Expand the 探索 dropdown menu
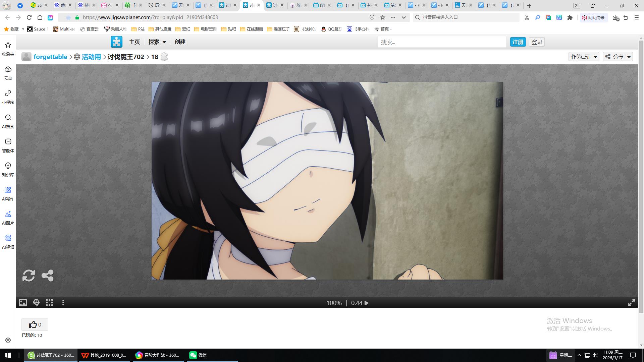Image resolution: width=644 pixels, height=362 pixels. 157,42
